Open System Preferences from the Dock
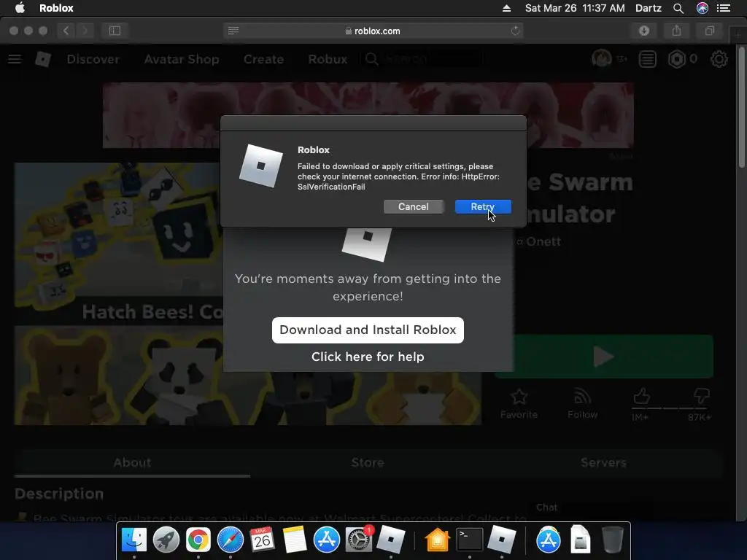The height and width of the screenshot is (560, 747). tap(359, 540)
